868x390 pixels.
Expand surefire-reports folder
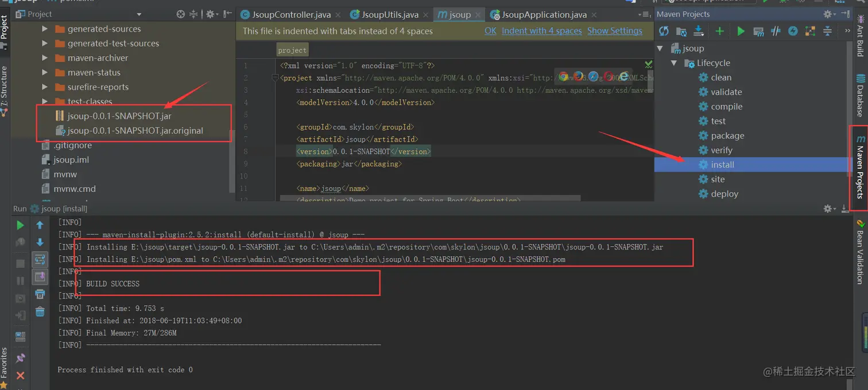(45, 87)
